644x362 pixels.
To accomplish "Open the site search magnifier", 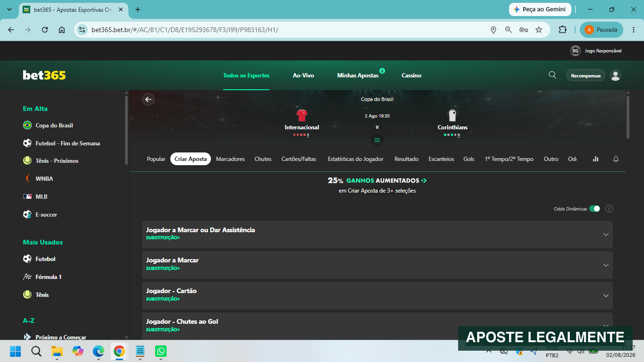I will coord(552,75).
